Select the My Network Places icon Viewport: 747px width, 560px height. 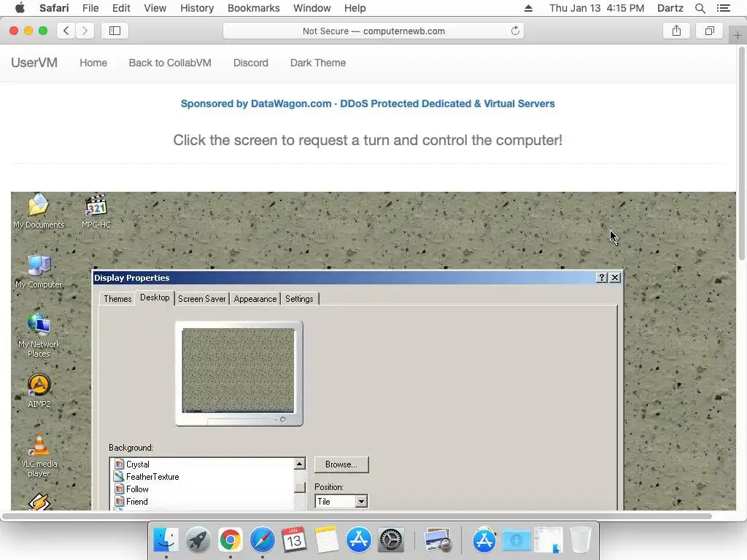pyautogui.click(x=39, y=335)
